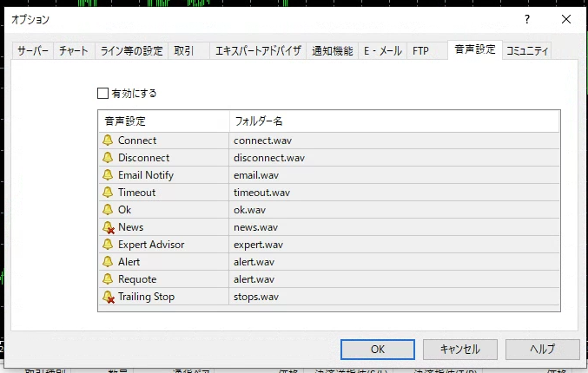Confirm with the OK button
588x373 pixels.
(x=378, y=350)
